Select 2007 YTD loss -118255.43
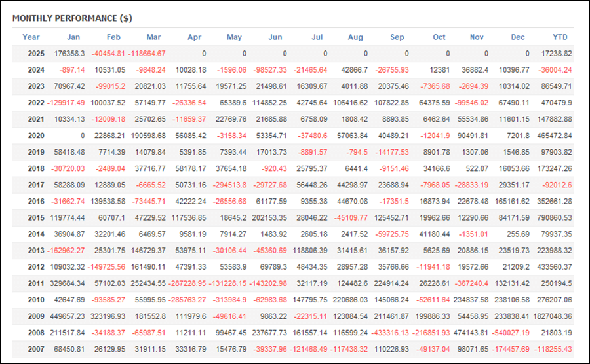Screen dimensions: 590x364 pos(553,350)
